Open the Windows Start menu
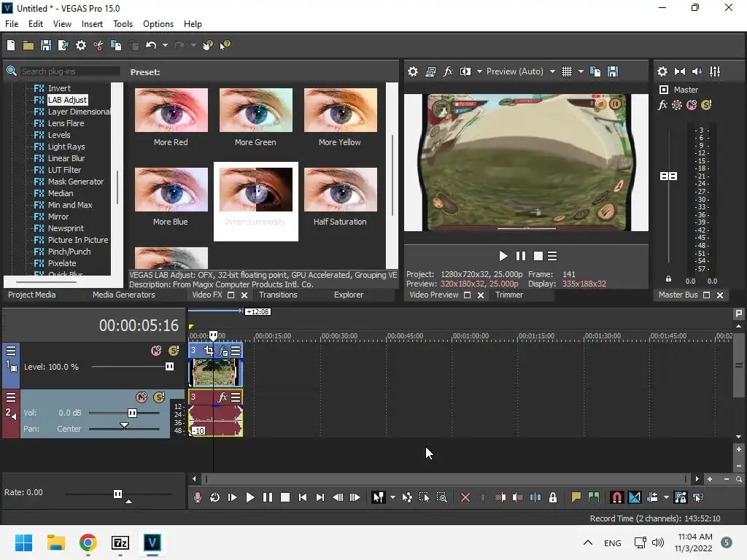The width and height of the screenshot is (747, 560). click(x=23, y=542)
